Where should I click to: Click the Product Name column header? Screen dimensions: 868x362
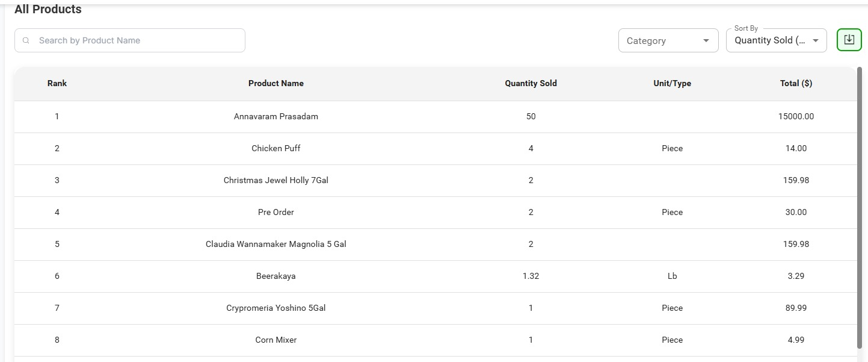[275, 84]
